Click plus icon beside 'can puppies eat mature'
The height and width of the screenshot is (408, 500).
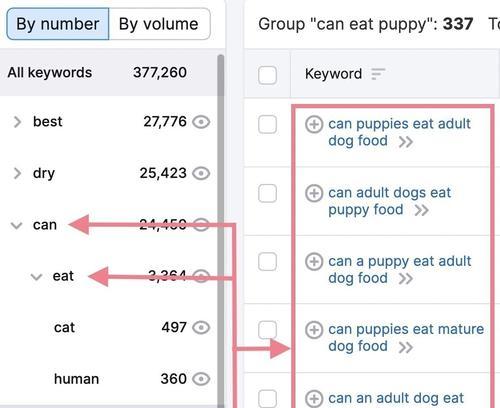pos(314,330)
